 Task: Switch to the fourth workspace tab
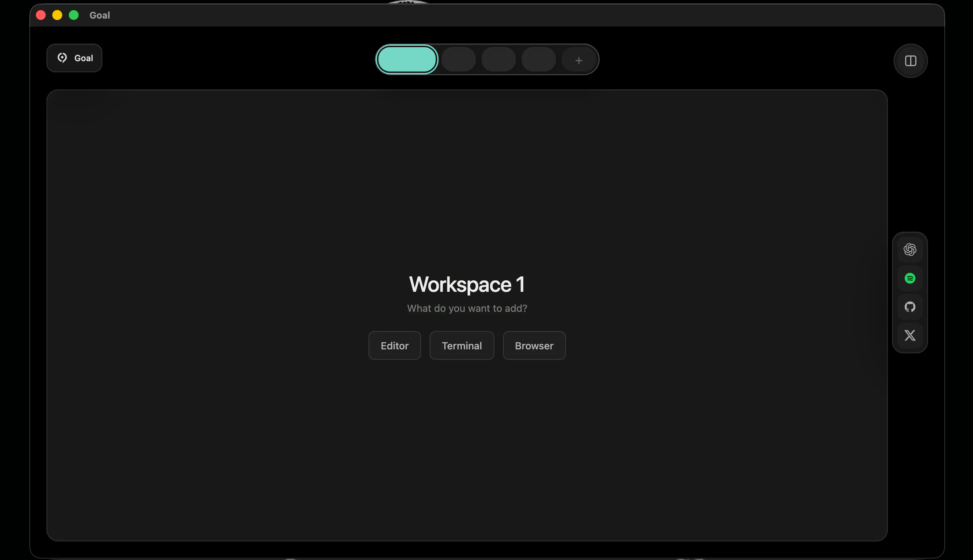coord(538,60)
